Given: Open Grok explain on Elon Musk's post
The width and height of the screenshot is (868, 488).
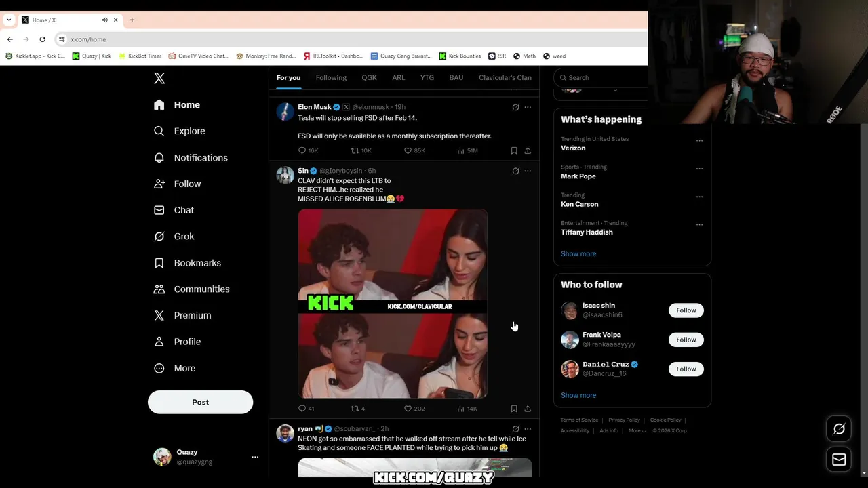Looking at the screenshot, I should click(515, 107).
